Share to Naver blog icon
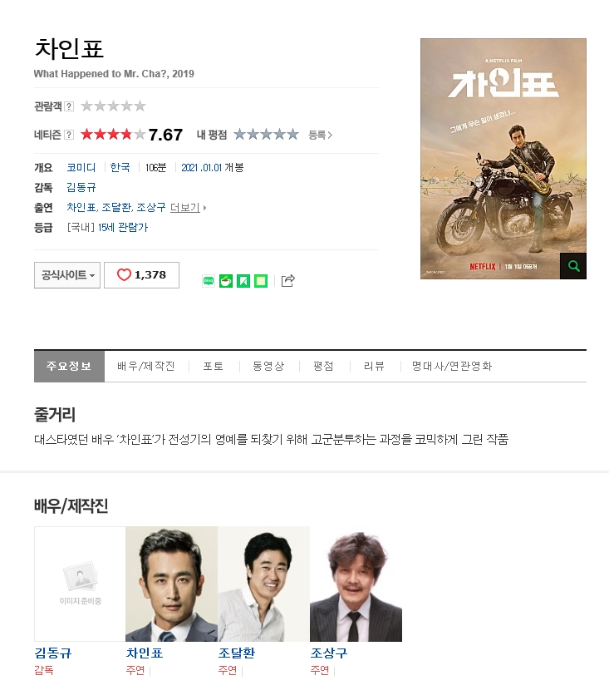 tap(209, 281)
